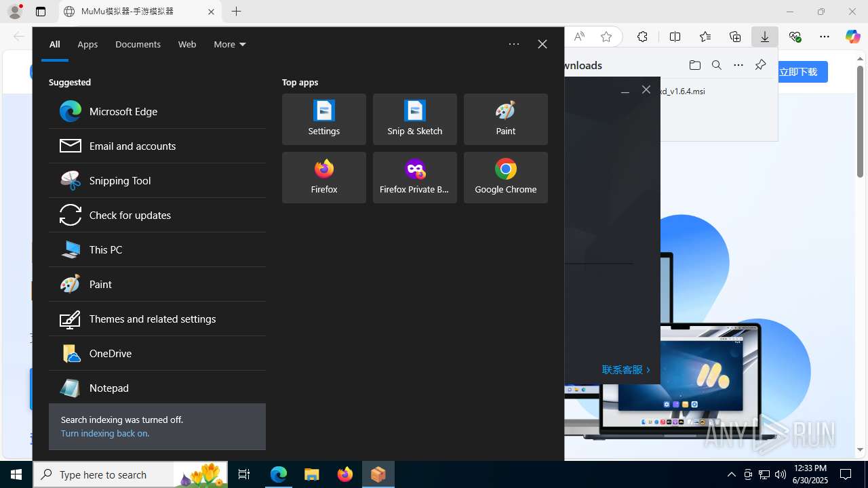
Task: Expand the More filter dropdown
Action: click(230, 44)
